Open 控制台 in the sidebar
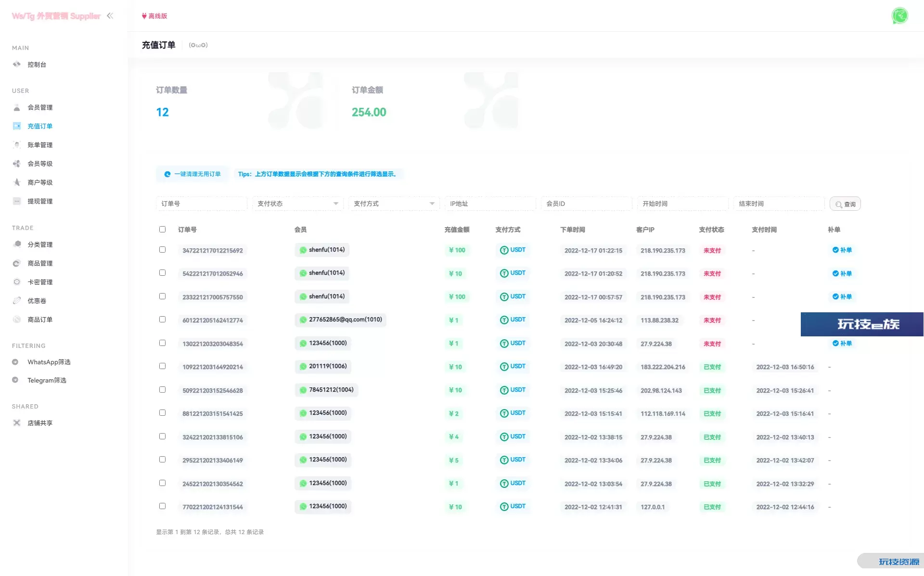924x576 pixels. coord(37,64)
